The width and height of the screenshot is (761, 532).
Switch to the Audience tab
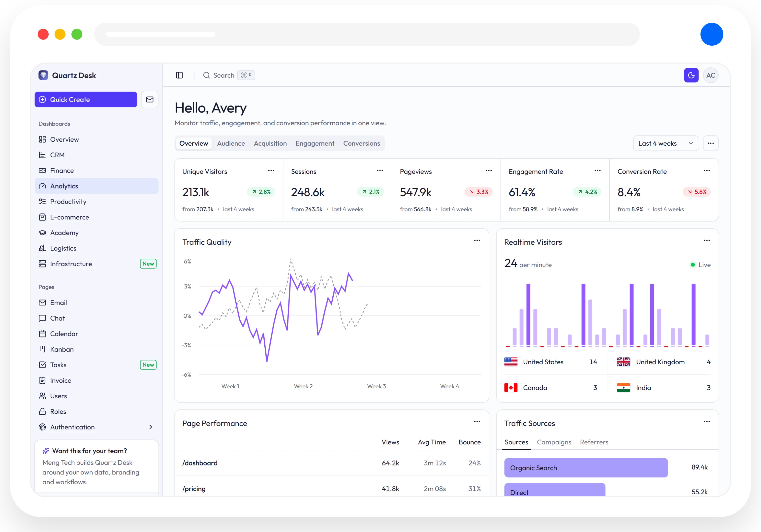(x=231, y=143)
